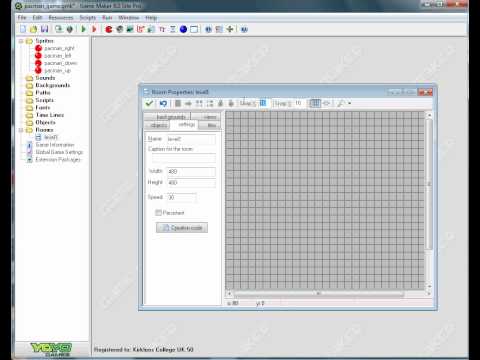
Task: Enable the Persistent checkbox
Action: point(158,213)
